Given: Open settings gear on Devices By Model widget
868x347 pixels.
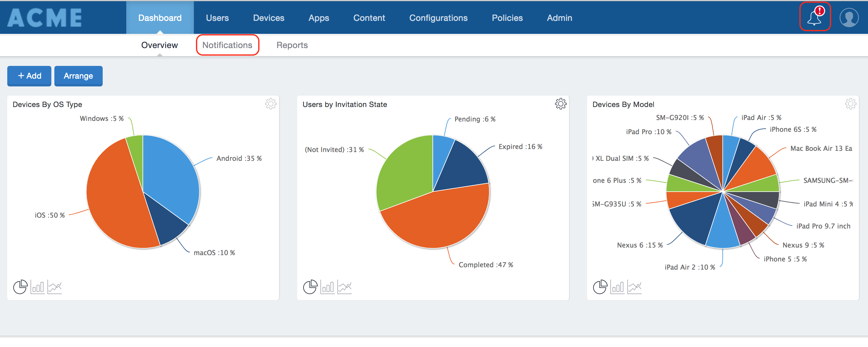Looking at the screenshot, I should [x=850, y=104].
